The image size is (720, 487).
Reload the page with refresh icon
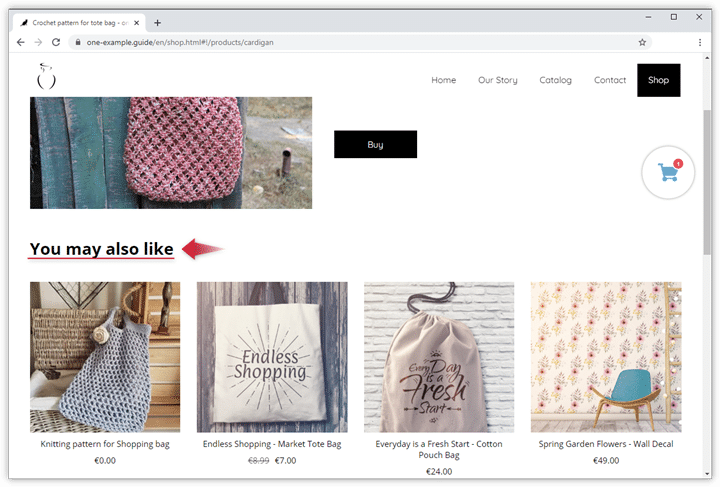(56, 42)
